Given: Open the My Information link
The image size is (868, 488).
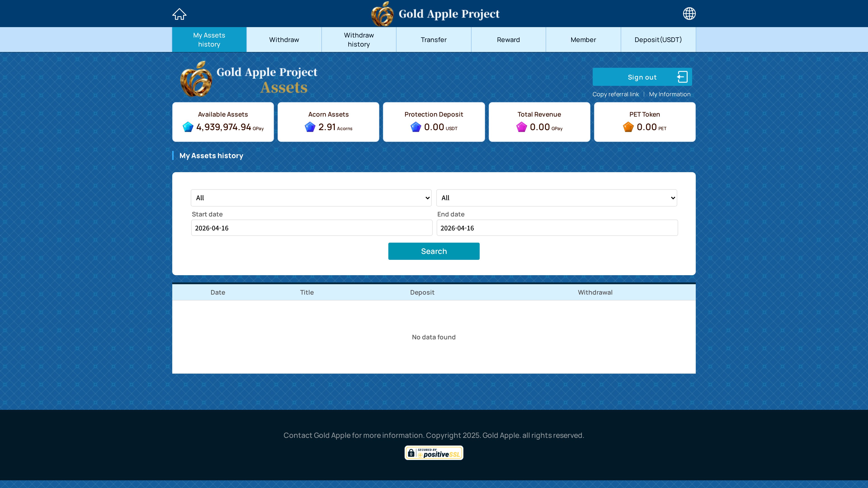Looking at the screenshot, I should point(670,94).
